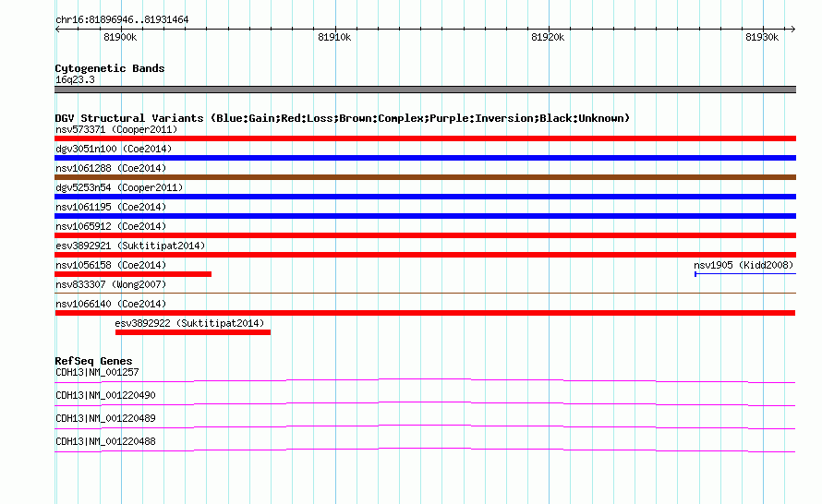Open nsv573371 (Cooper2011) variant label
The height and width of the screenshot is (504, 822).
coord(116,129)
